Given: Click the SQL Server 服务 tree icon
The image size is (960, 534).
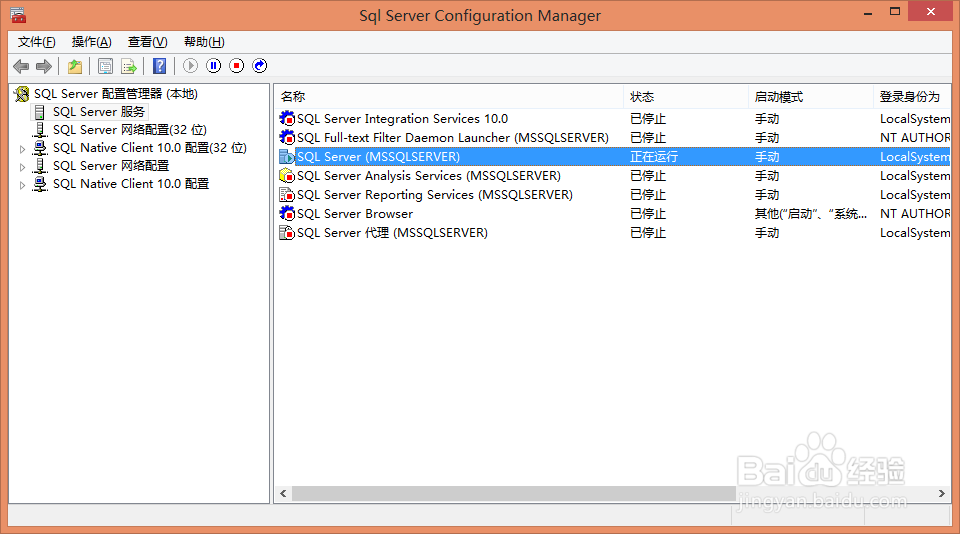Looking at the screenshot, I should point(40,112).
